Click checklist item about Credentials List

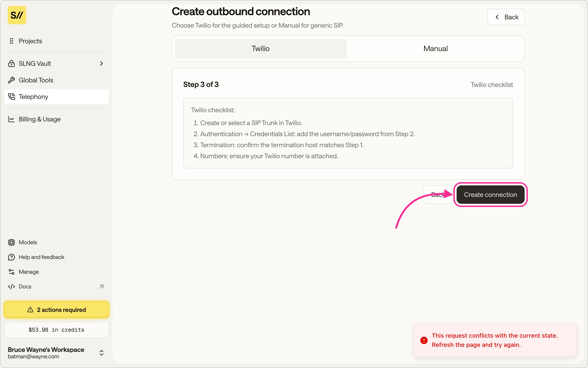307,134
